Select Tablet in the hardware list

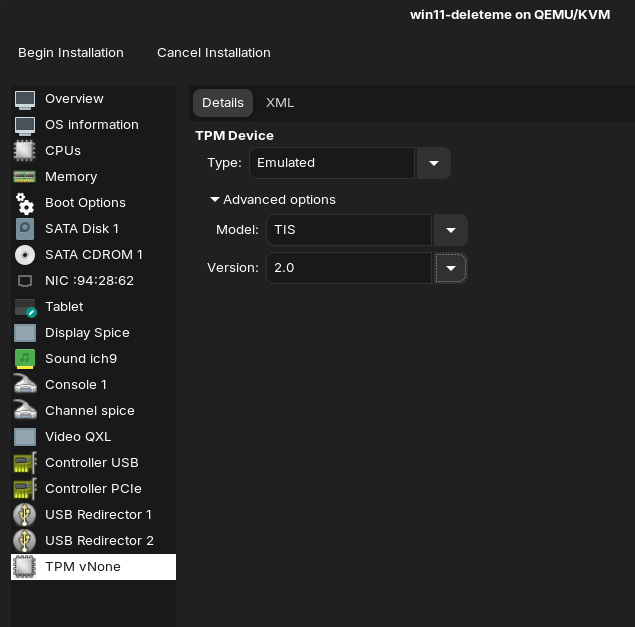click(x=94, y=307)
